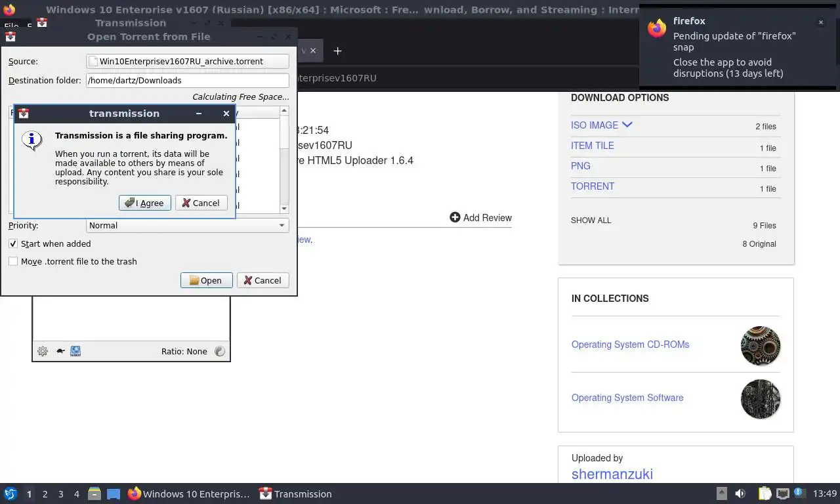Click show desktop icon in taskbar

point(114,493)
